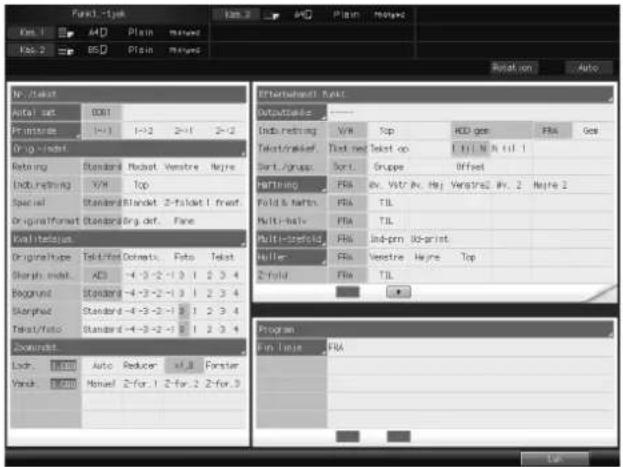The width and height of the screenshot is (623, 467).
Task: Select Fane in the Originalformat row
Action: click(184, 221)
